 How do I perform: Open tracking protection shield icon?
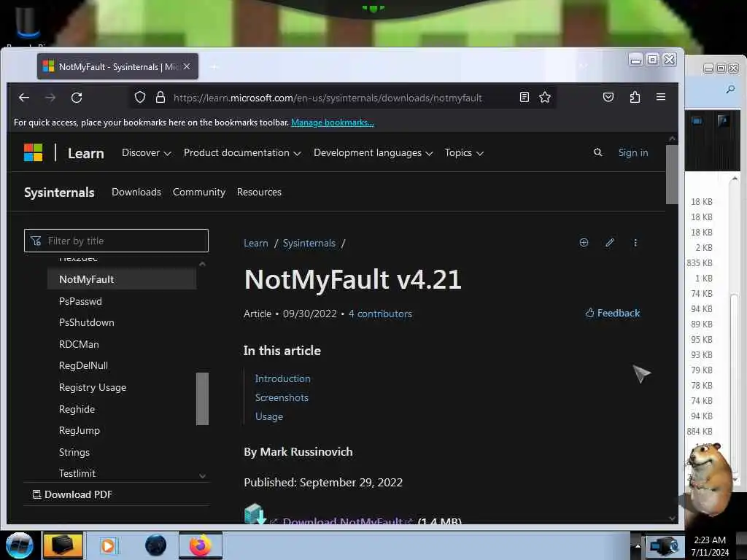click(x=139, y=98)
